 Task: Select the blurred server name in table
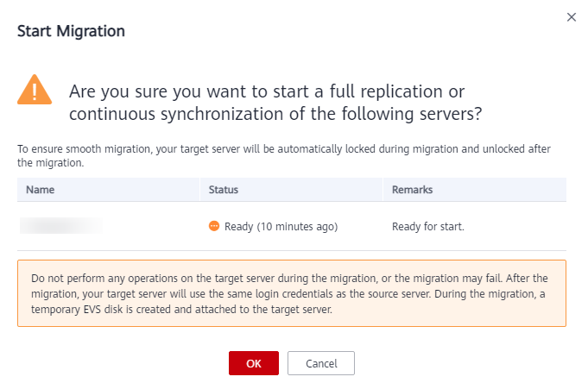click(60, 226)
